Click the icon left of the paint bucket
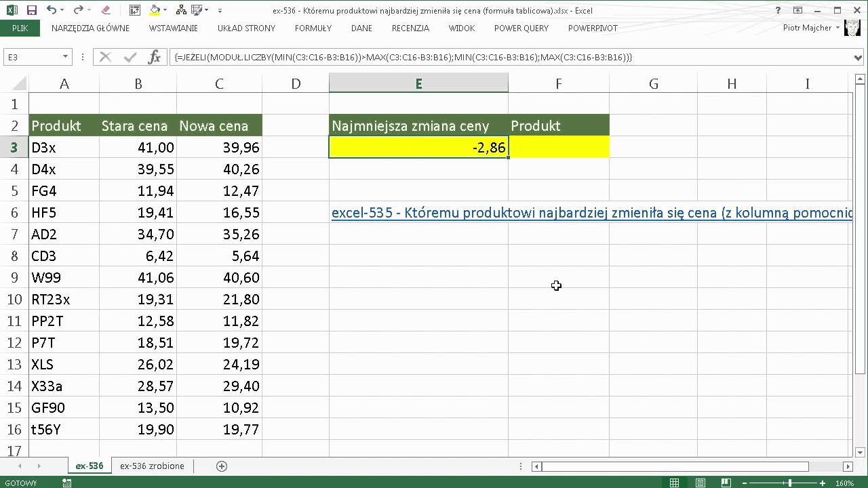Screen dimensions: 868x488 point(135,10)
